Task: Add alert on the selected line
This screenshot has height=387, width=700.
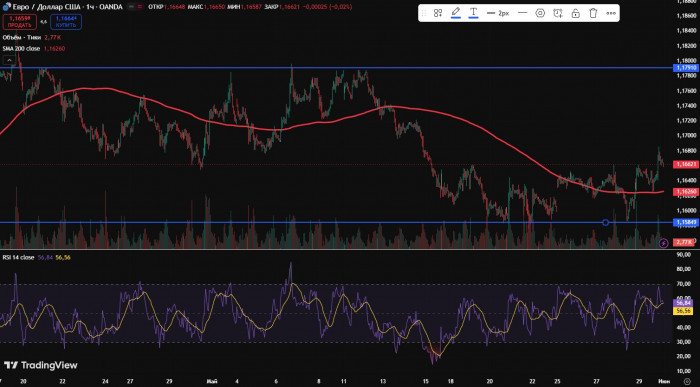Action: point(558,13)
